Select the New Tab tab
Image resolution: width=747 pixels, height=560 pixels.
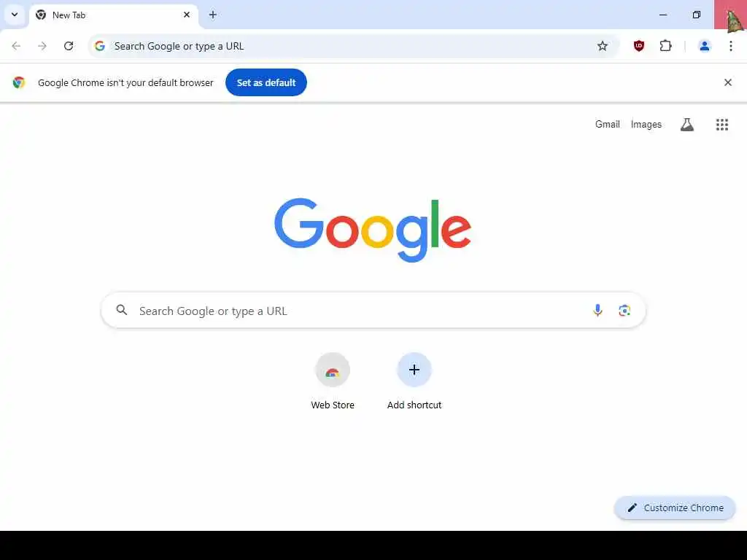pyautogui.click(x=113, y=15)
